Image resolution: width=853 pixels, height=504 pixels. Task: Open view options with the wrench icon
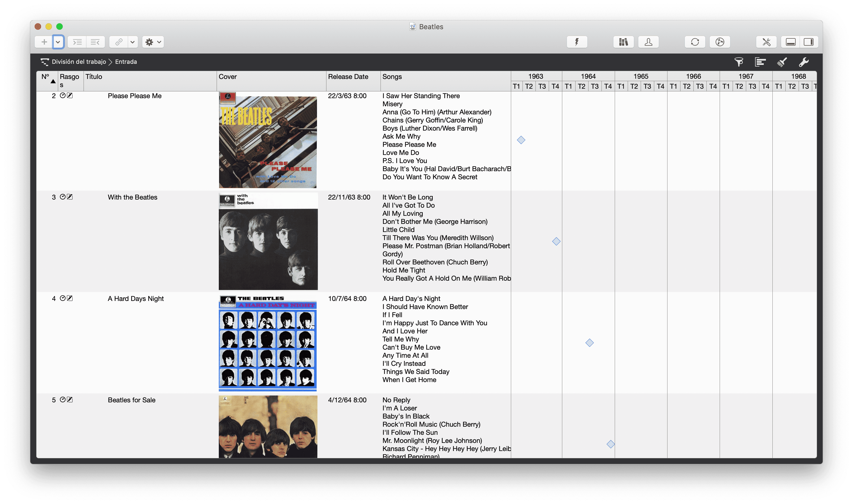tap(804, 61)
